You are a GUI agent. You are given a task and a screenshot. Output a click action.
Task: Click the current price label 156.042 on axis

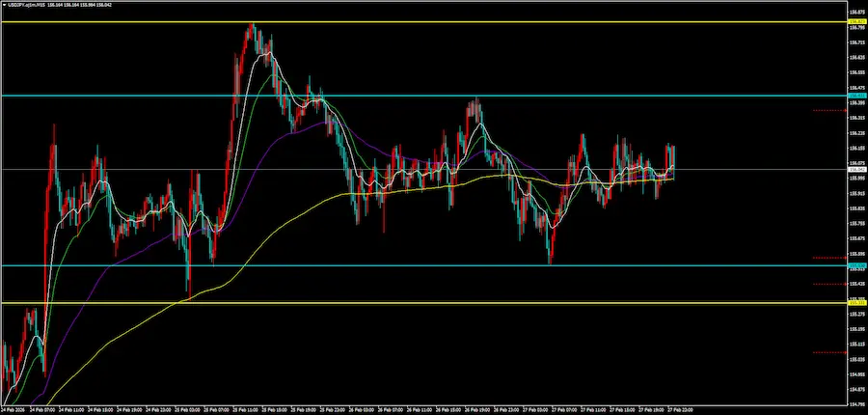[x=856, y=170]
